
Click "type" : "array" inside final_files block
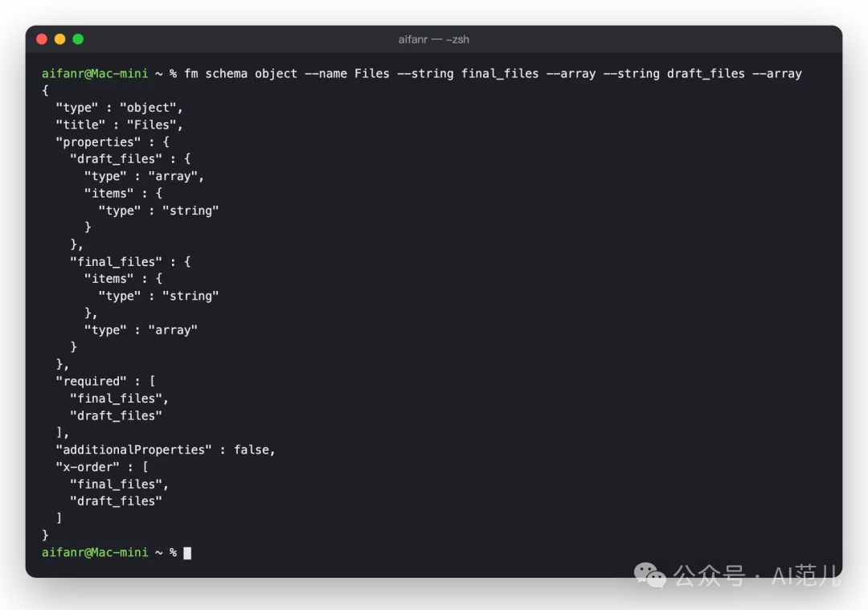pyautogui.click(x=141, y=330)
